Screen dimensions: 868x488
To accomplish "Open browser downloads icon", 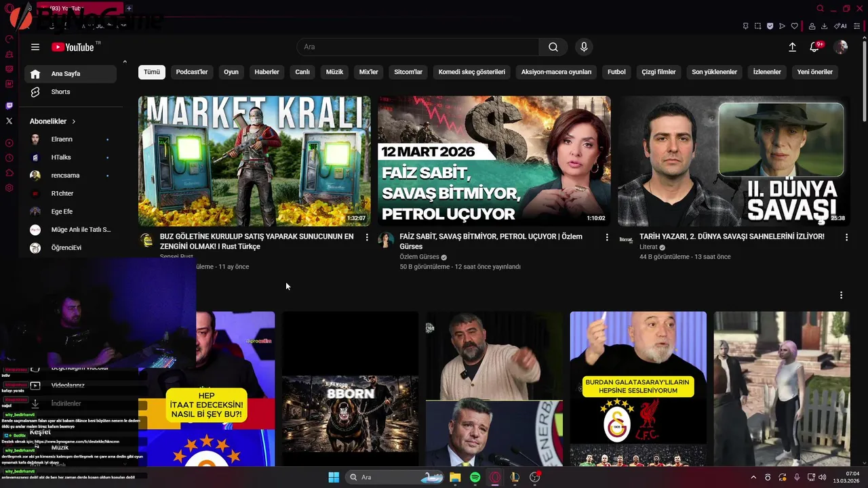I will pos(824,26).
